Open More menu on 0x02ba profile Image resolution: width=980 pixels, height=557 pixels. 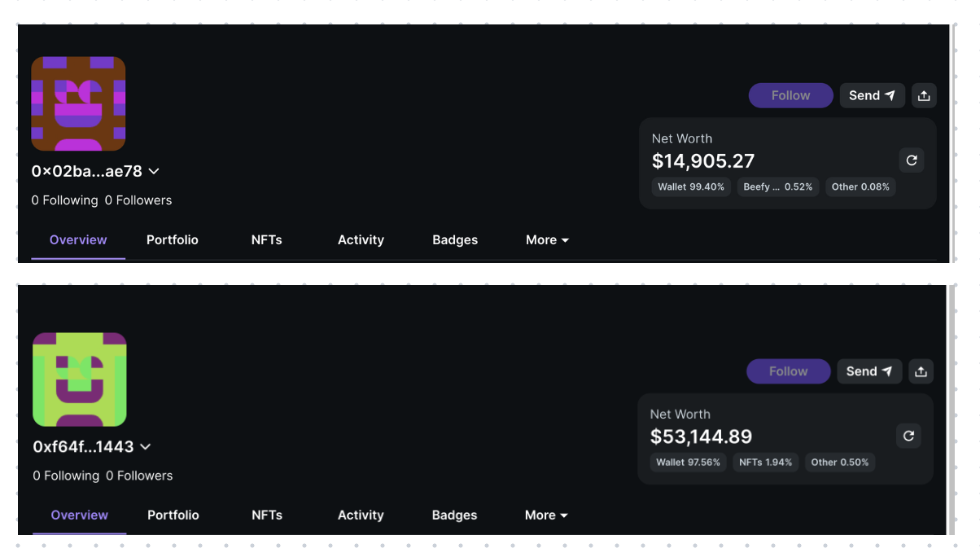(547, 240)
